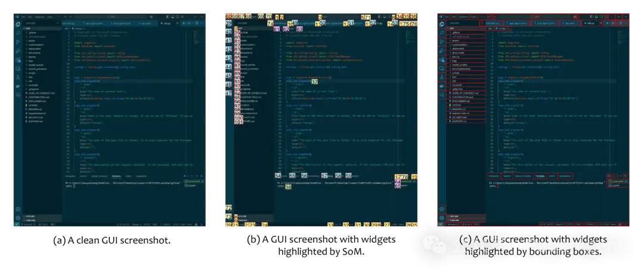Toggle panel layout icon in screenshot (c) title bar
Screen dimensions: 644x271
596,17
